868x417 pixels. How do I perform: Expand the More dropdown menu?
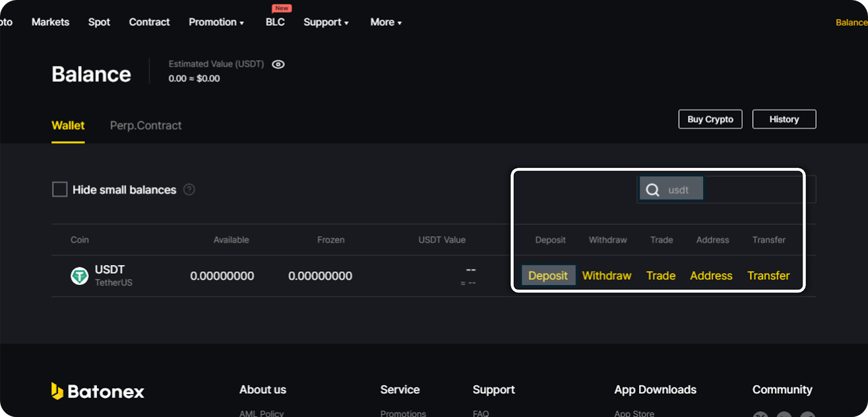386,22
